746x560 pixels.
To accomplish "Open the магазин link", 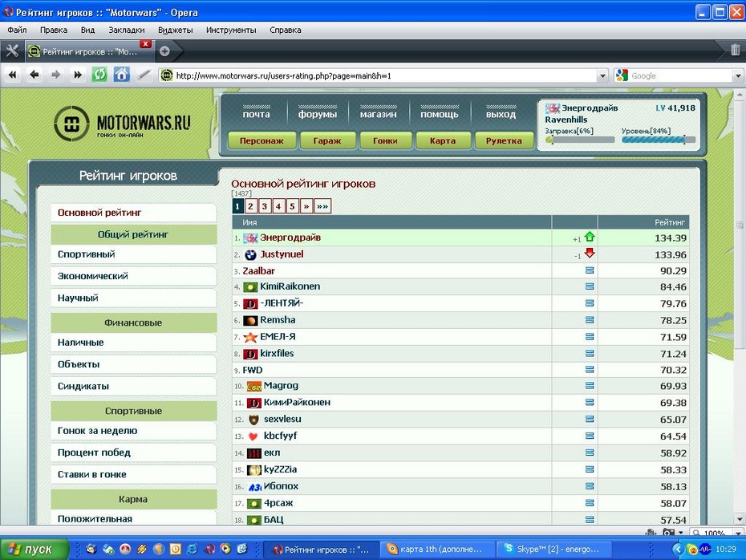I will 379,114.
